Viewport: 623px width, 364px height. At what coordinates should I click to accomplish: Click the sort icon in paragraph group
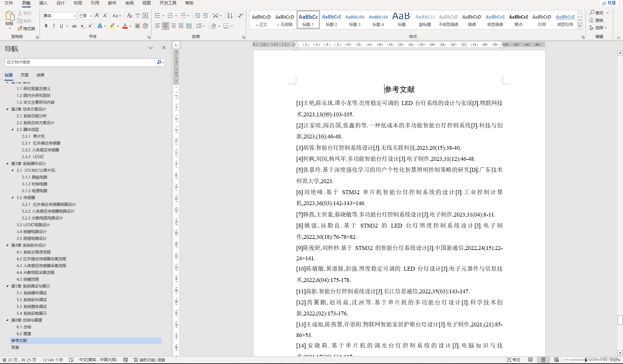coord(230,16)
